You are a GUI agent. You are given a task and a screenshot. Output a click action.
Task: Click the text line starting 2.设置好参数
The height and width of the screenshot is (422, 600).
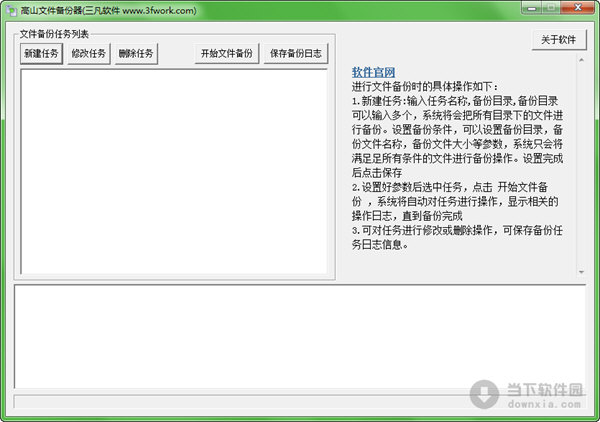tap(450, 187)
